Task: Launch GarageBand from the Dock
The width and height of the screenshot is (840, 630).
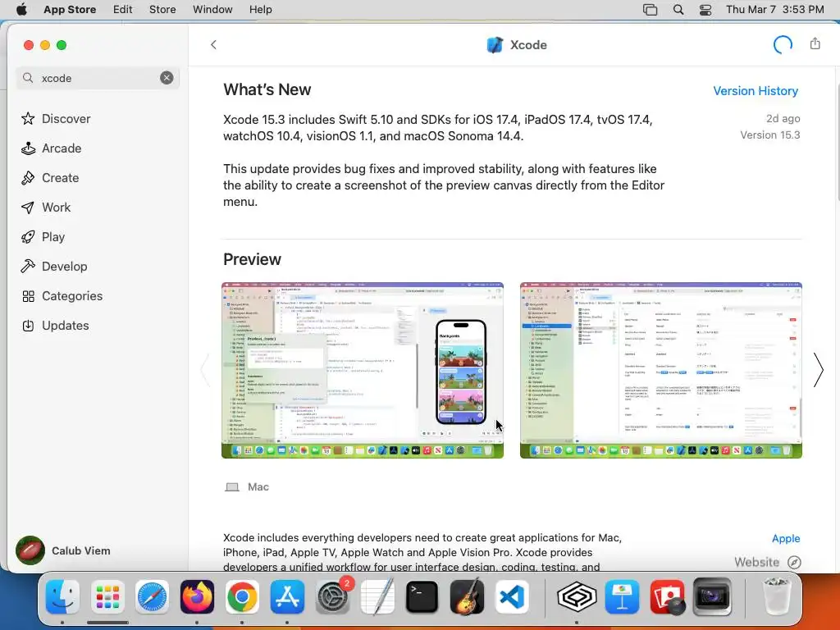Action: [x=467, y=597]
